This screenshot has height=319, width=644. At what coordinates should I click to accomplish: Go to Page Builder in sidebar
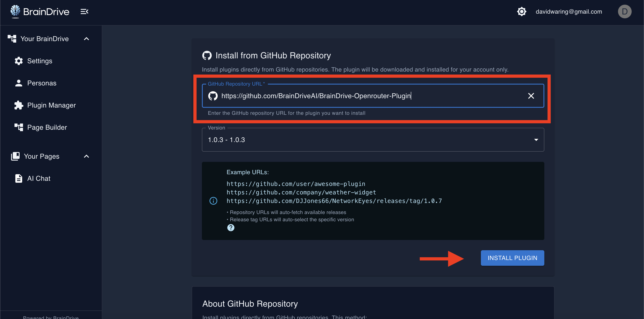point(47,127)
